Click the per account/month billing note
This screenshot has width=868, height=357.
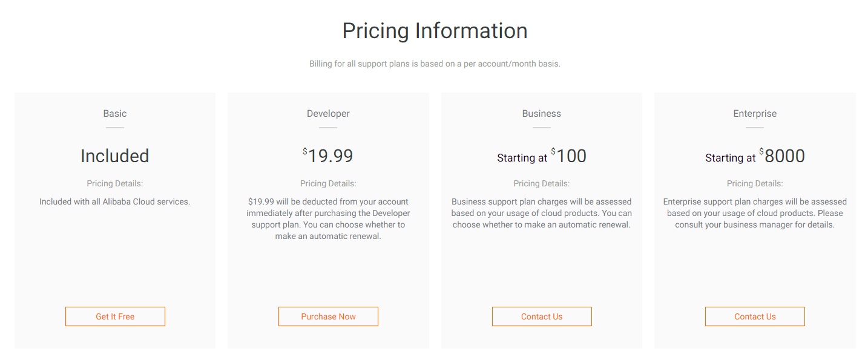[435, 64]
